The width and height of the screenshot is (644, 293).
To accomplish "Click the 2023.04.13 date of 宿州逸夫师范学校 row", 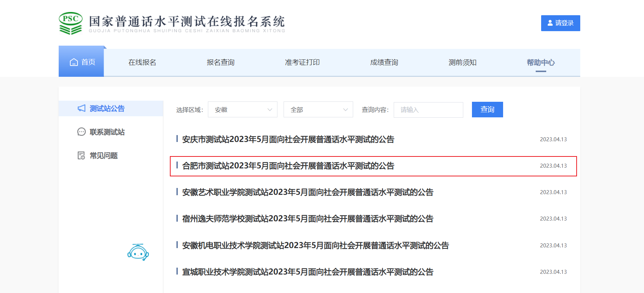I will (x=553, y=219).
